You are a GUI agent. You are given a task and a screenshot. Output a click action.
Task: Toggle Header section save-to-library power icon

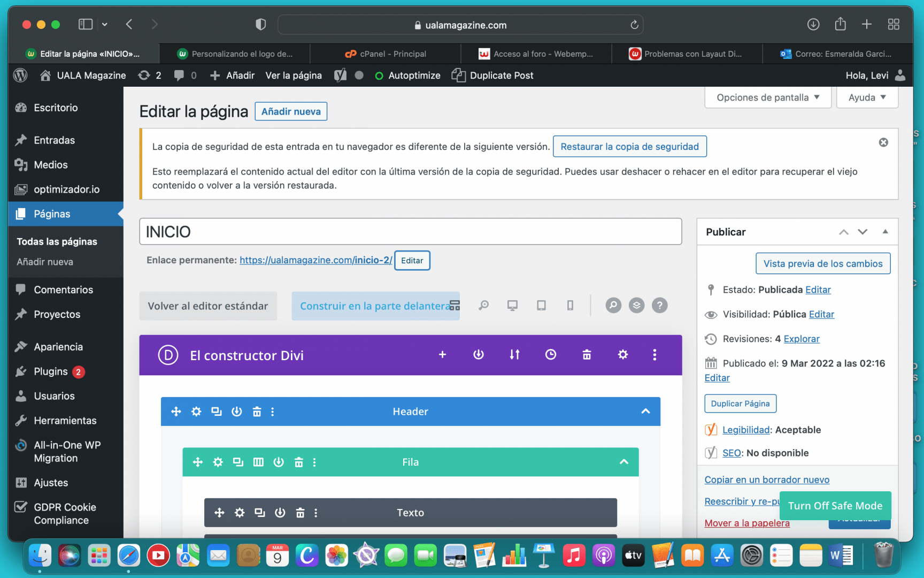[237, 412]
